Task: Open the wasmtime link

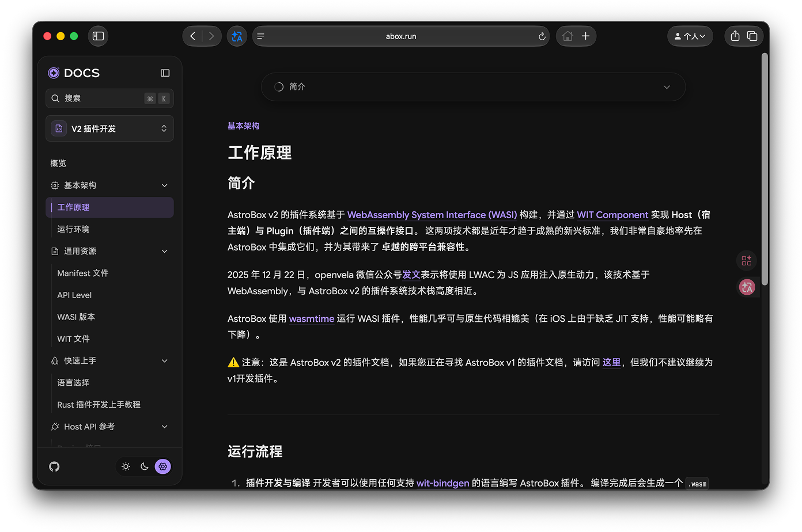Action: 312,318
